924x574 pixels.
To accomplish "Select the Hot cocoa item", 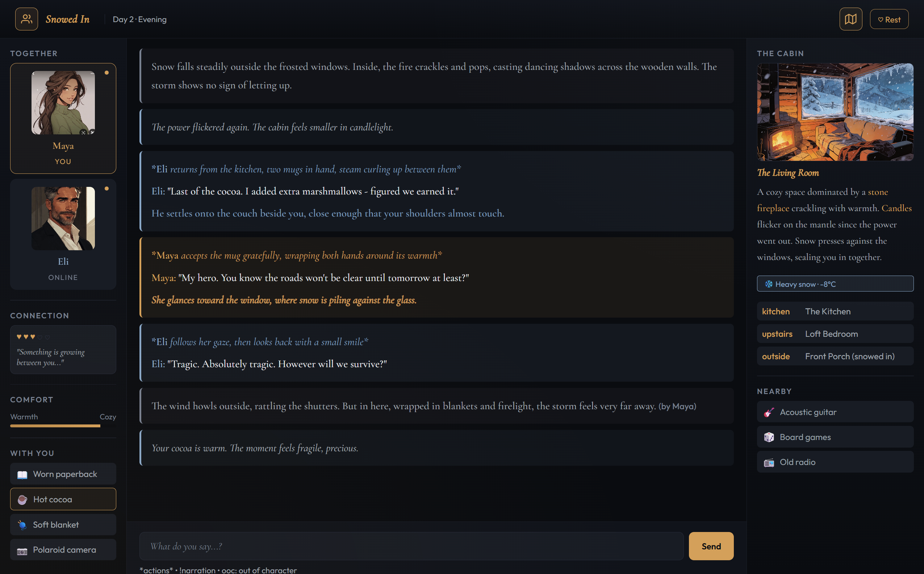I will tap(63, 499).
